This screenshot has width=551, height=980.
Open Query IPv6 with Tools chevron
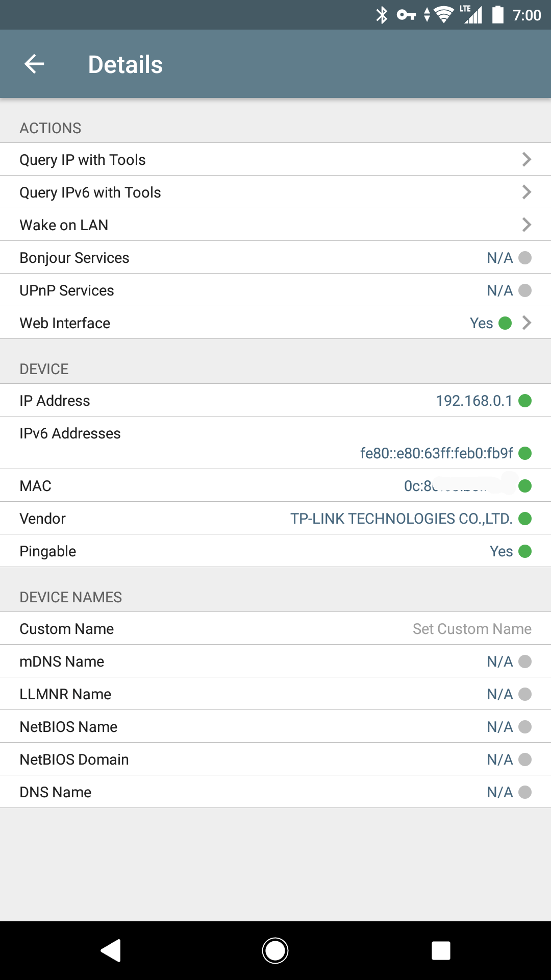(x=527, y=192)
